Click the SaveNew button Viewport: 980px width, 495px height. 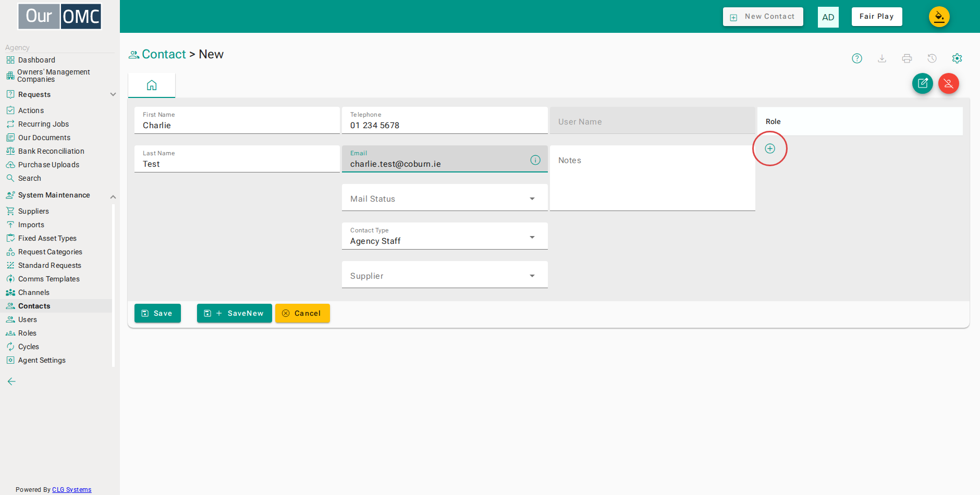[235, 313]
